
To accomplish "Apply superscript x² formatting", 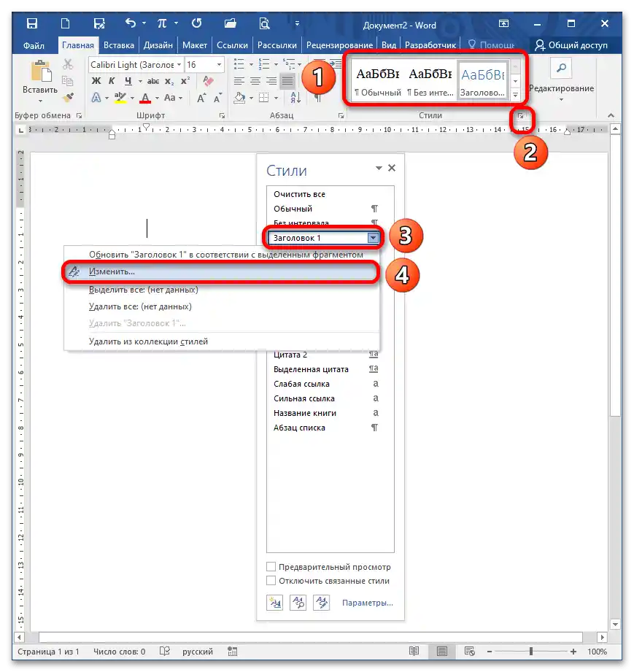I will (x=185, y=81).
